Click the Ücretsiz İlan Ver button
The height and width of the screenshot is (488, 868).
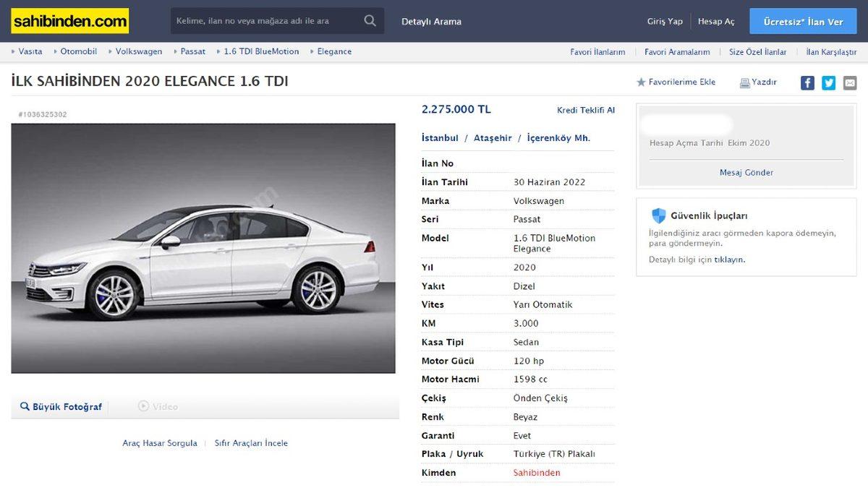point(803,21)
